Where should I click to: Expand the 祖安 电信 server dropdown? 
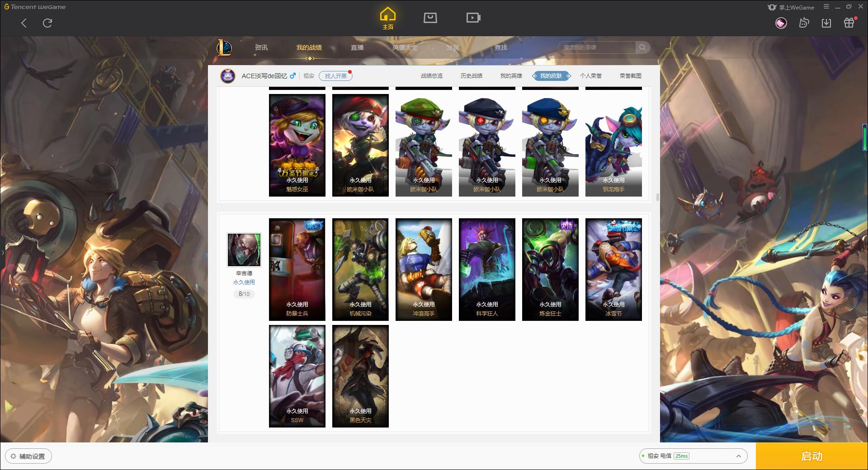[693, 456]
